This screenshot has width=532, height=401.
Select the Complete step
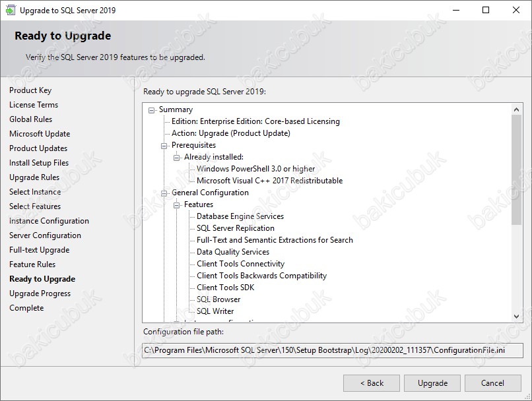[x=26, y=308]
